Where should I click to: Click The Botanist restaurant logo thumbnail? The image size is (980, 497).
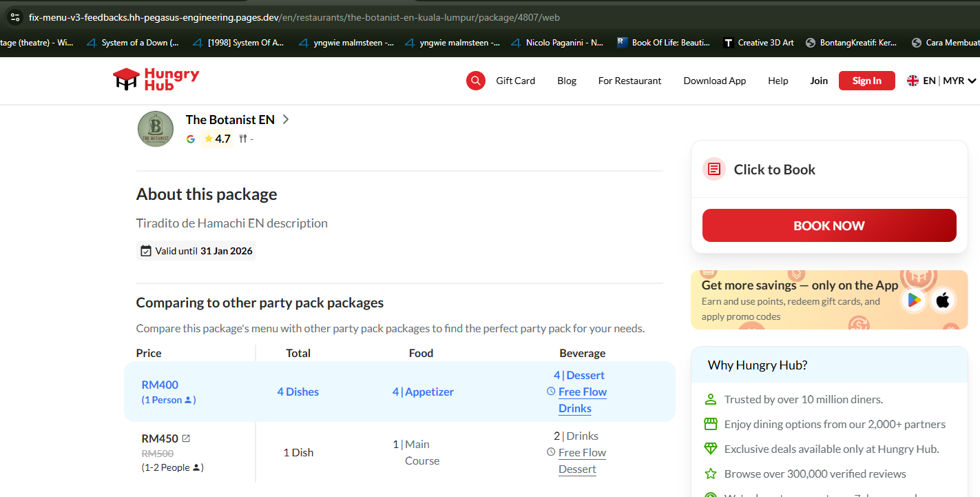[156, 129]
